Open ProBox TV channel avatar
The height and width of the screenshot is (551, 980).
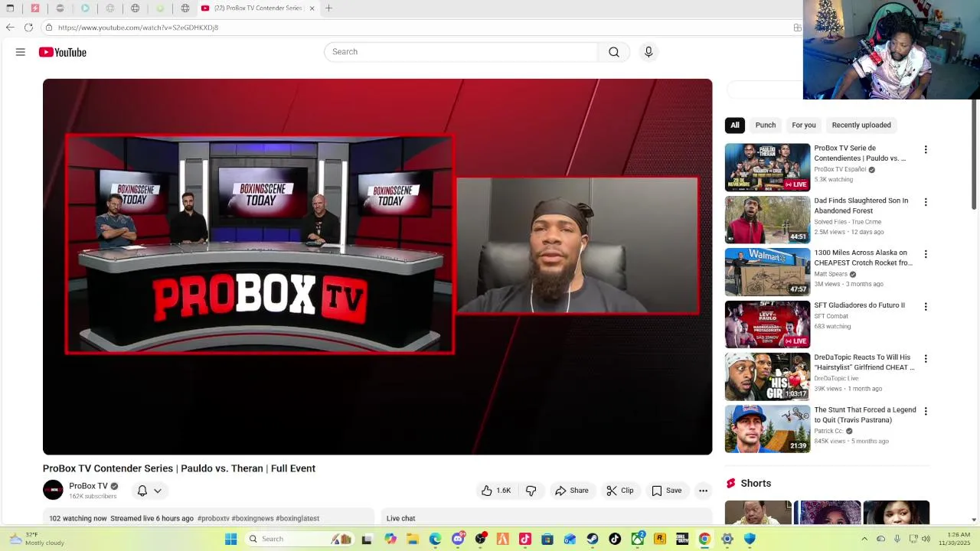click(53, 490)
